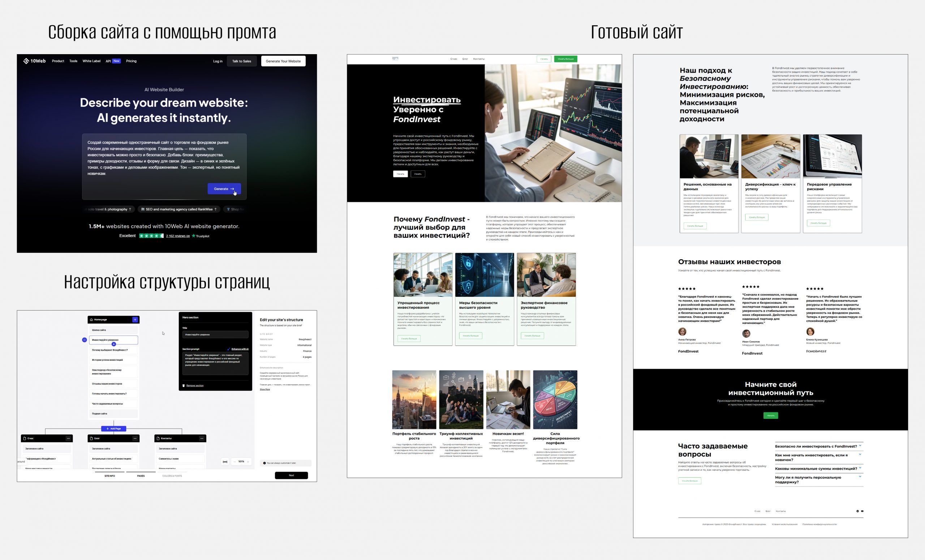This screenshot has height=560, width=925.
Task: Decrease the 101% zoom with the minus control
Action: click(235, 462)
